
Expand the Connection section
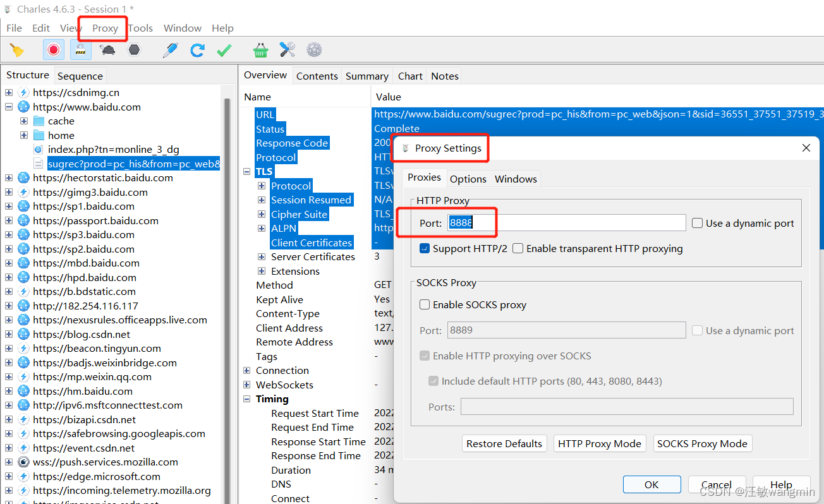tap(247, 370)
